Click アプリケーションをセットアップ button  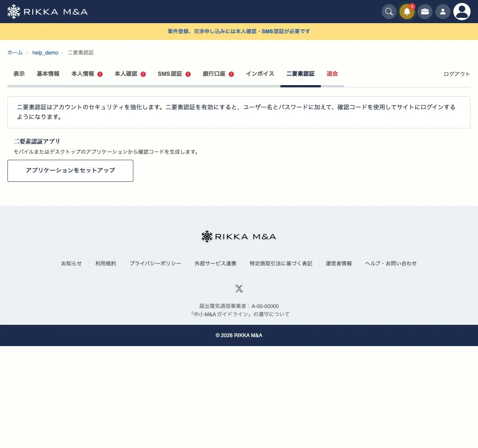(x=70, y=171)
